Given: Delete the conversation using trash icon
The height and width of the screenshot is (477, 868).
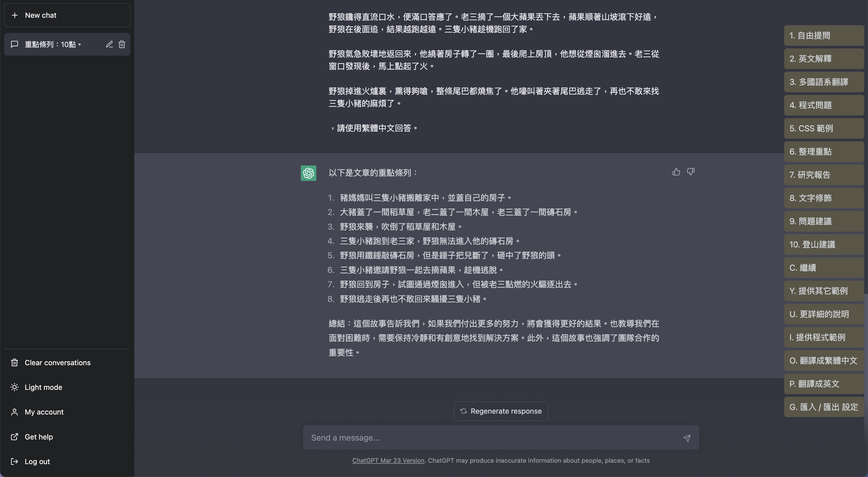Looking at the screenshot, I should click(x=122, y=44).
